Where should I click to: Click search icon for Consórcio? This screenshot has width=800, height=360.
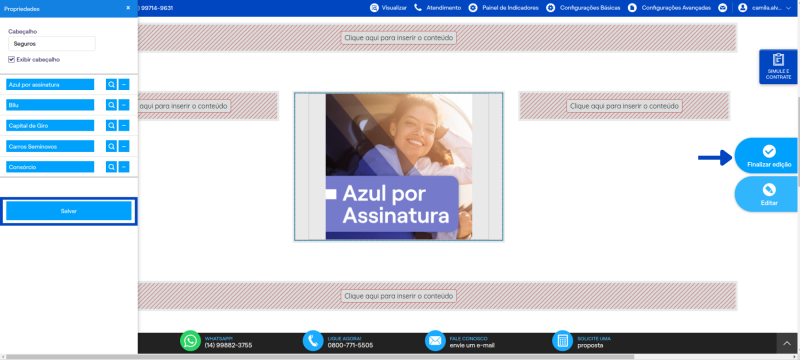pyautogui.click(x=111, y=167)
